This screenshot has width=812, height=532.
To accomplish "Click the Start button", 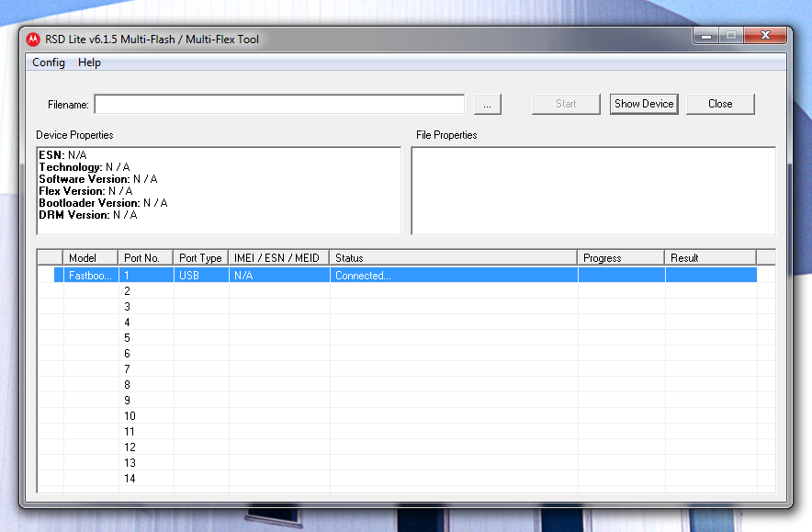I will tap(566, 104).
